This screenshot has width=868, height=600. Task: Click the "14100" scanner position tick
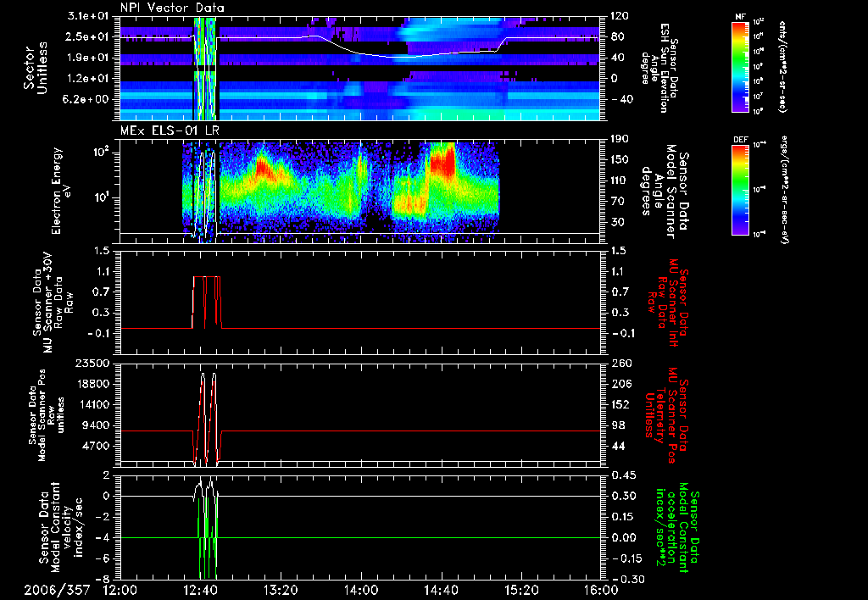[x=94, y=404]
